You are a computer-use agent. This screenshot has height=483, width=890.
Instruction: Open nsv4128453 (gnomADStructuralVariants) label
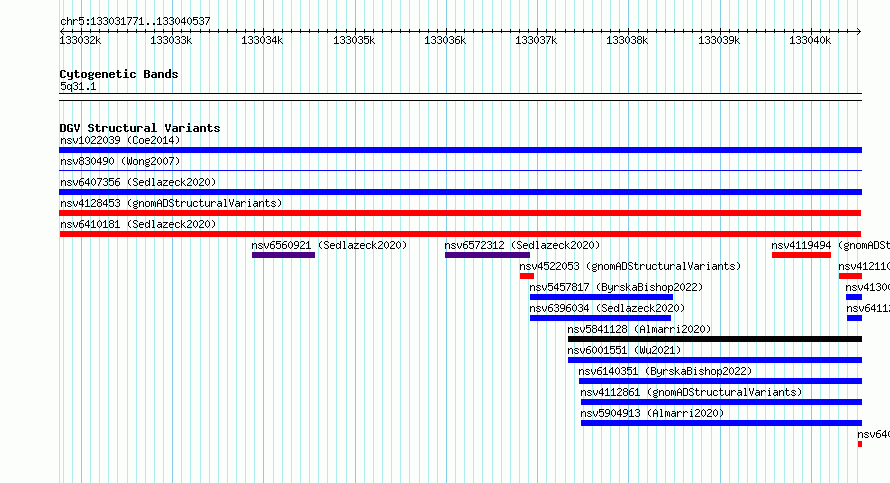tap(171, 203)
